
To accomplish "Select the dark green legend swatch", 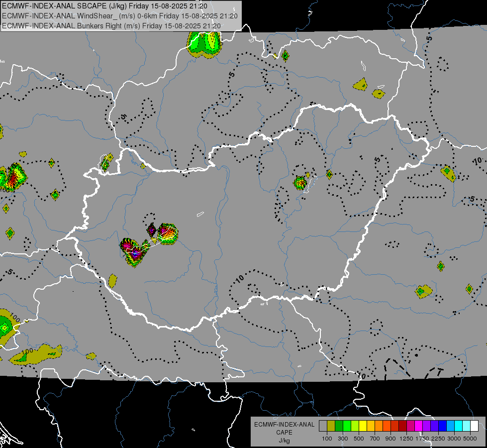I will pyautogui.click(x=339, y=426).
